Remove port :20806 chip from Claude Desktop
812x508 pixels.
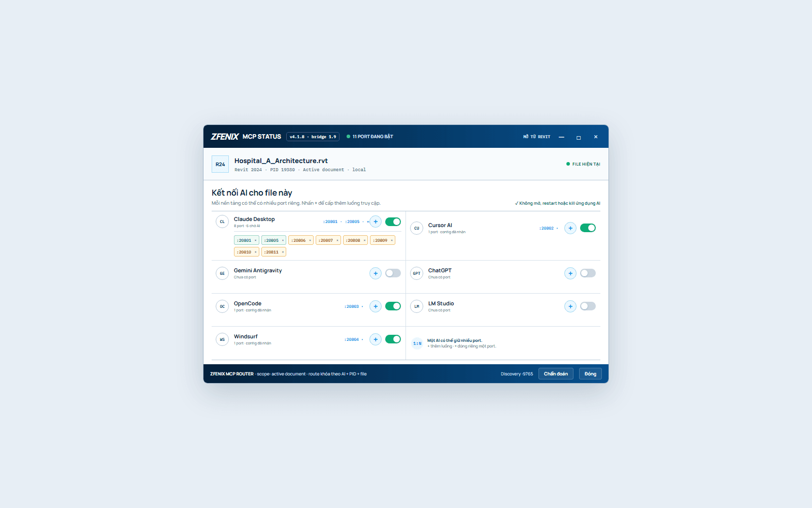tap(310, 240)
